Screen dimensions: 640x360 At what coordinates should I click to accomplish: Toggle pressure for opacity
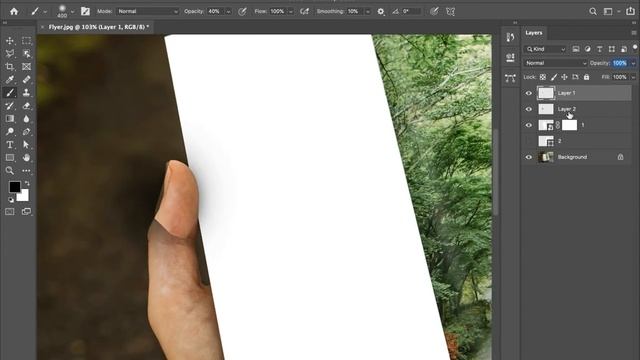[x=242, y=11]
